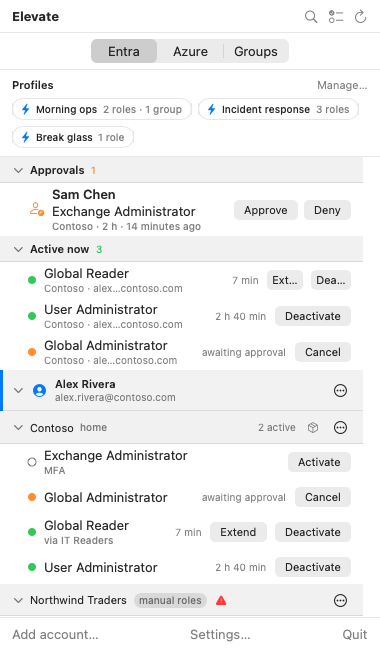The width and height of the screenshot is (380, 650).
Task: Click lightning icon on Incident response profile
Action: 211,109
